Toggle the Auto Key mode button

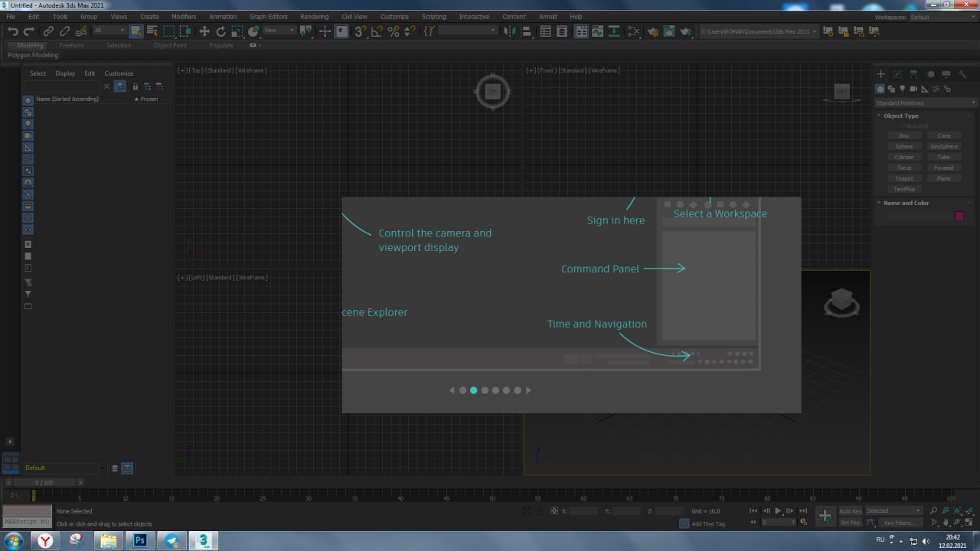coord(850,510)
